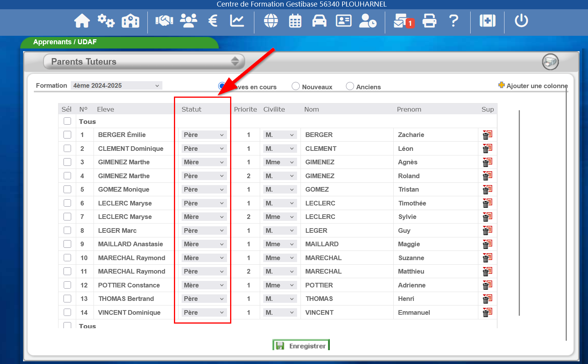The width and height of the screenshot is (588, 364).
Task: Check the box for MAILLARD Anastasie
Action: point(67,244)
